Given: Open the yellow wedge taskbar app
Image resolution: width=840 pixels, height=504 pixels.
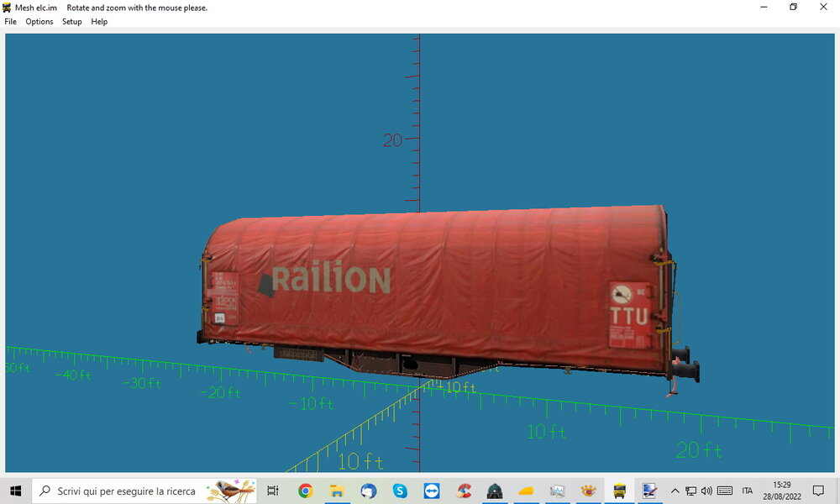Looking at the screenshot, I should coord(526,491).
